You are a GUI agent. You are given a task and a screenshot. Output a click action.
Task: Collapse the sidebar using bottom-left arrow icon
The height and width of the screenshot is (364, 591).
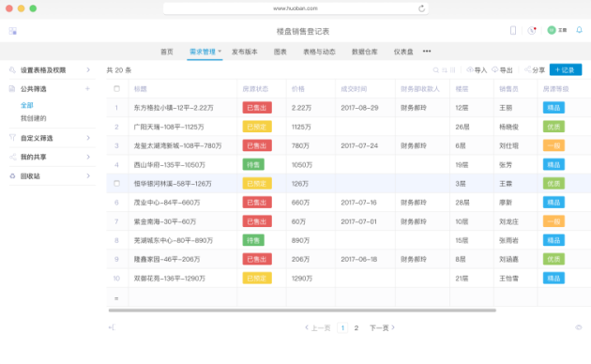112,327
